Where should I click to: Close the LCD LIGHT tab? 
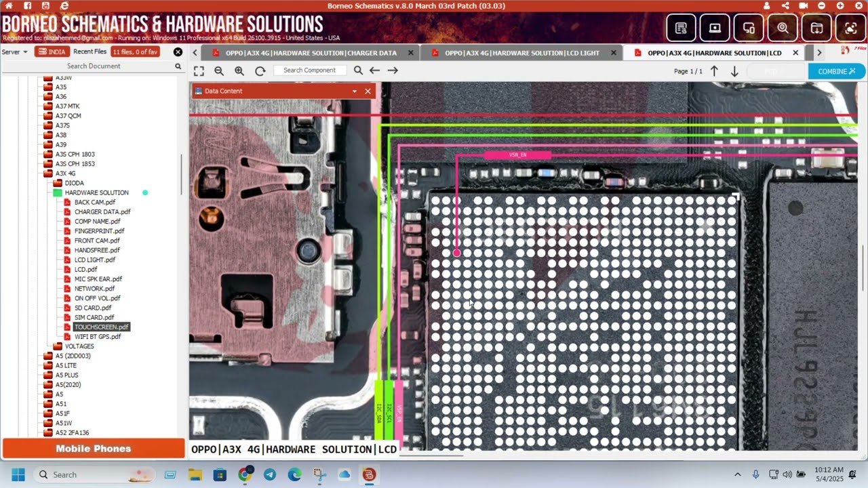614,53
